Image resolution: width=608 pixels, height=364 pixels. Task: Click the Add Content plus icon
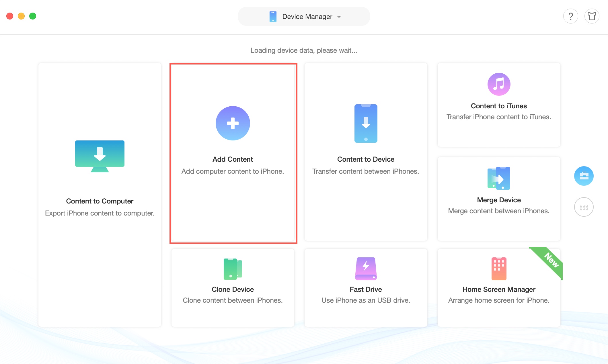coord(233,123)
